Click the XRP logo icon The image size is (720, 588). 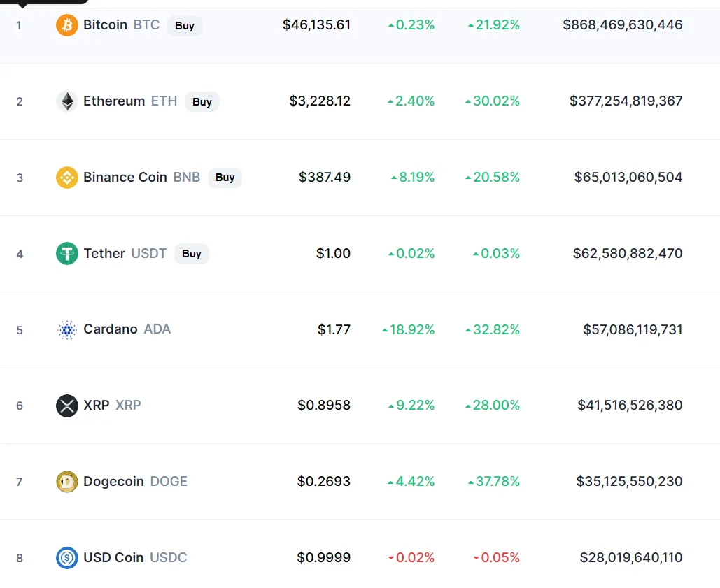point(67,406)
